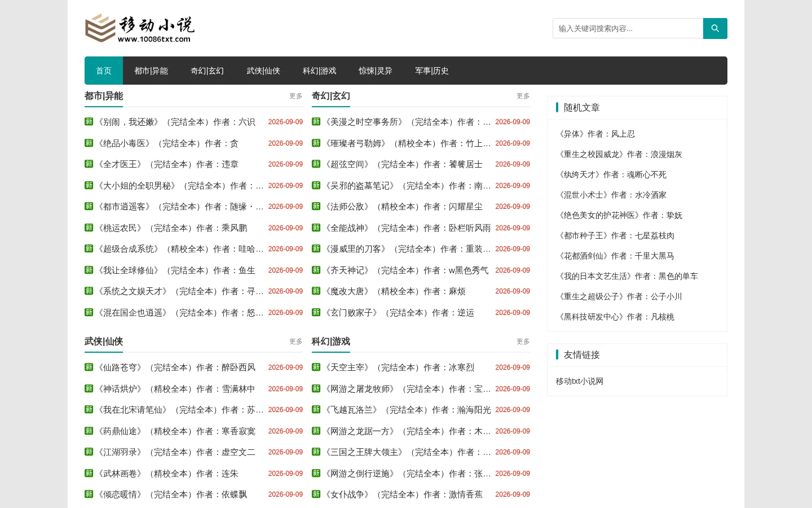Click the 新 badge beside 《法师公敌》
The image size is (812, 508).
[x=316, y=206]
